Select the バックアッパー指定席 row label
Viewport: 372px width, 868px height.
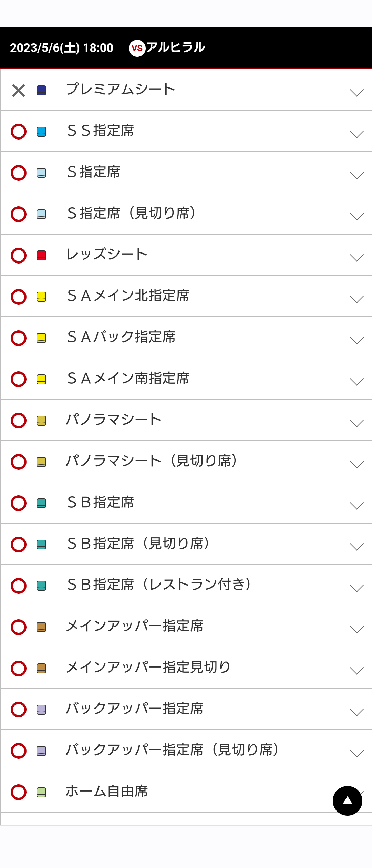134,709
